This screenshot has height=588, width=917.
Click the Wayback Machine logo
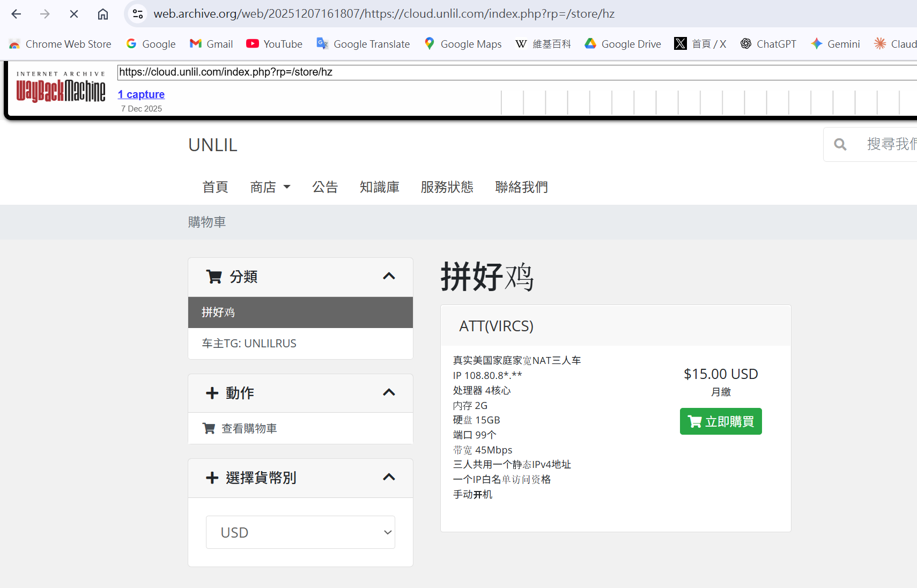(61, 90)
